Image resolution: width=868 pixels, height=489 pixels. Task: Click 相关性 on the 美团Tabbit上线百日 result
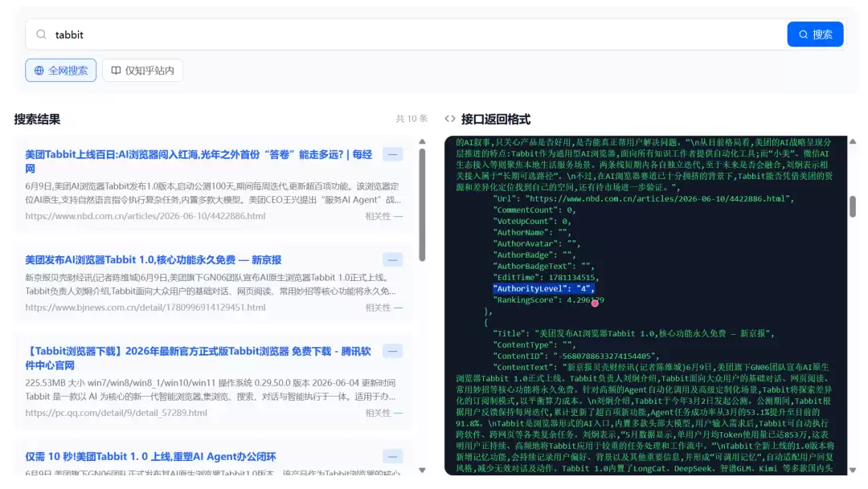click(383, 216)
